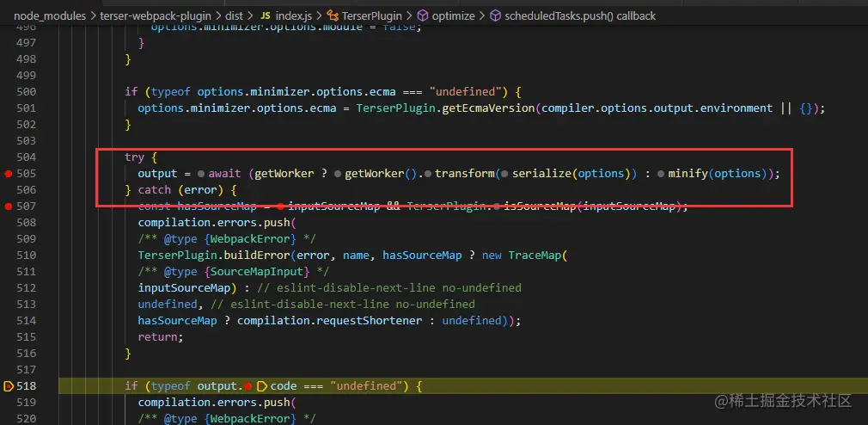
Task: Toggle gray inline breakpoint before isSourceMap
Action: pos(497,206)
